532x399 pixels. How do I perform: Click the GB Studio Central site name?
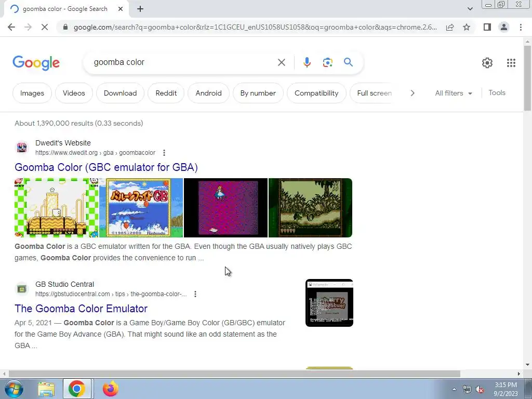coord(64,284)
